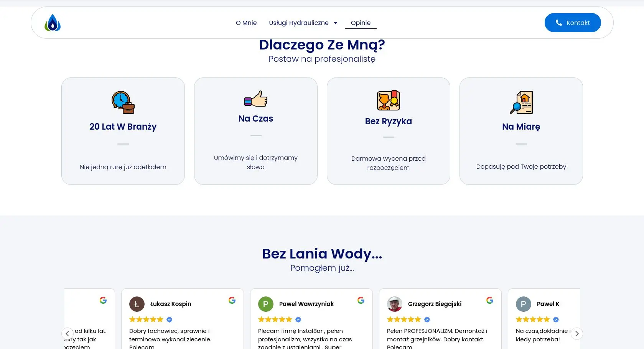Image resolution: width=644 pixels, height=349 pixels.
Task: Click the five-star rating of Pawel Wawrzyniak
Action: [x=275, y=319]
